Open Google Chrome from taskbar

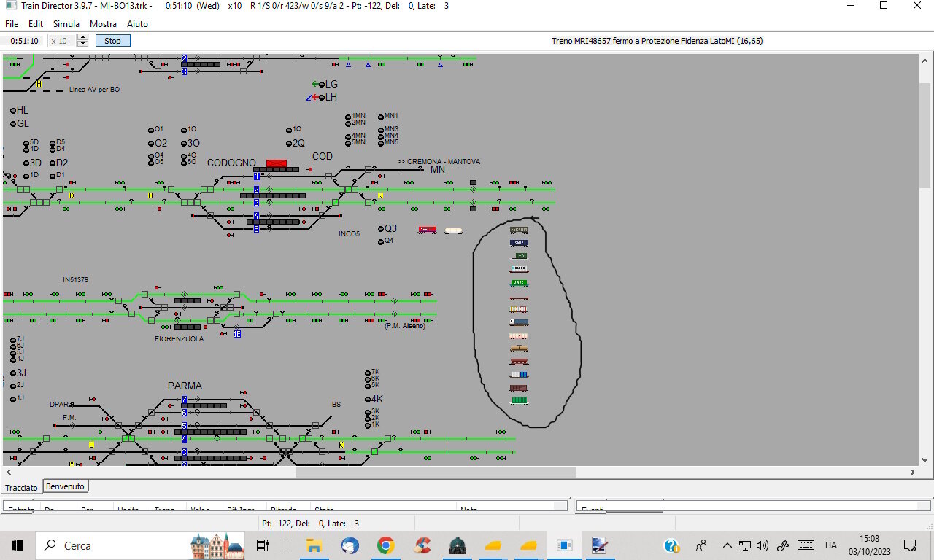pos(386,545)
